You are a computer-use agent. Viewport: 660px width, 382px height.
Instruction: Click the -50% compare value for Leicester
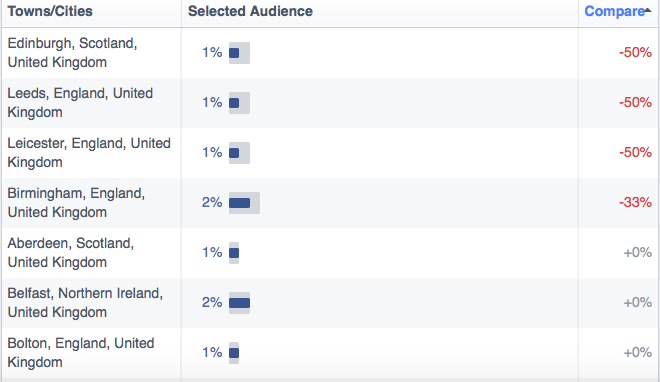635,153
